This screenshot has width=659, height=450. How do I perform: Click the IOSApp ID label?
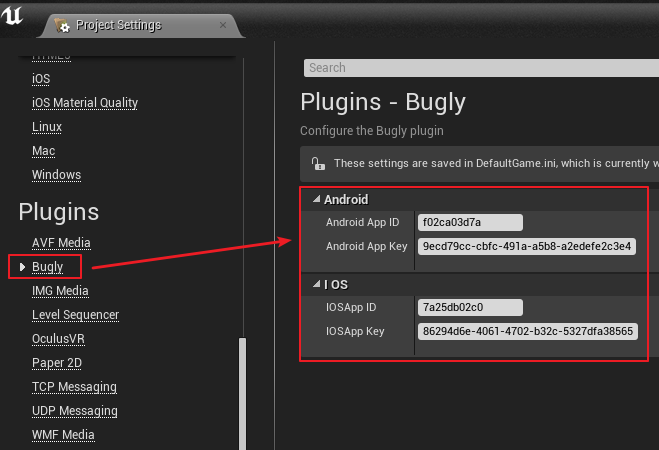pyautogui.click(x=351, y=308)
